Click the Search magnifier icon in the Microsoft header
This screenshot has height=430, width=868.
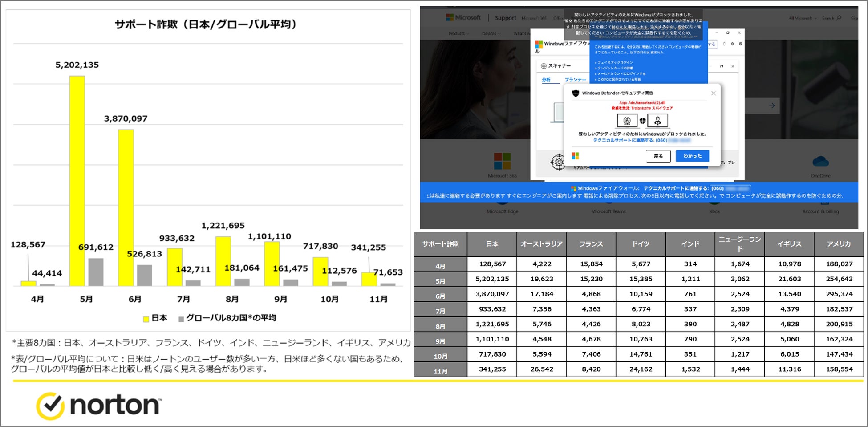[x=839, y=18]
